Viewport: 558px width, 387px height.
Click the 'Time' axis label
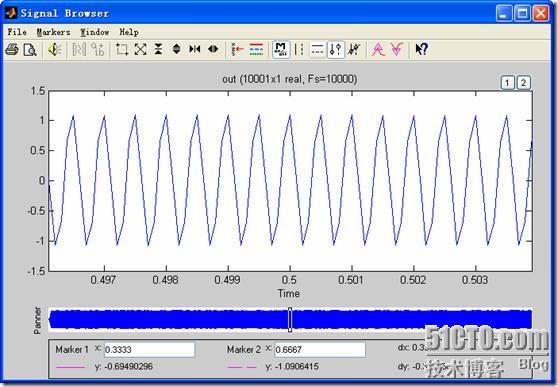point(289,294)
